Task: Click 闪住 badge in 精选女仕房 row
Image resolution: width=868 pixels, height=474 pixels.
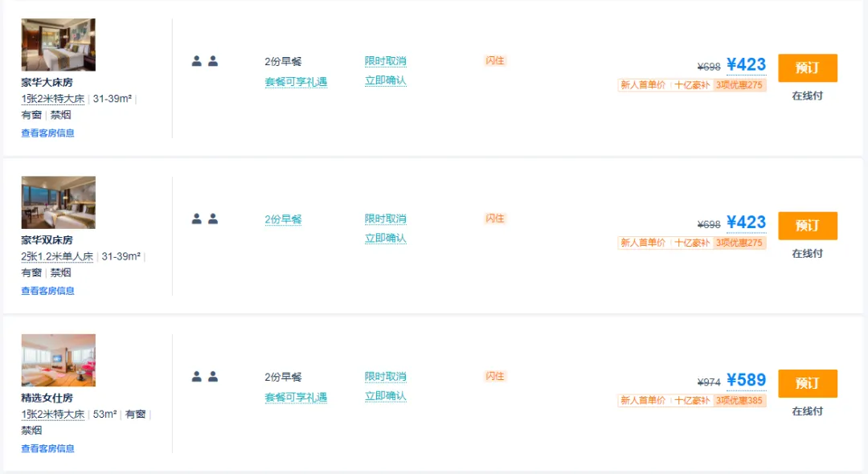Action: [495, 376]
